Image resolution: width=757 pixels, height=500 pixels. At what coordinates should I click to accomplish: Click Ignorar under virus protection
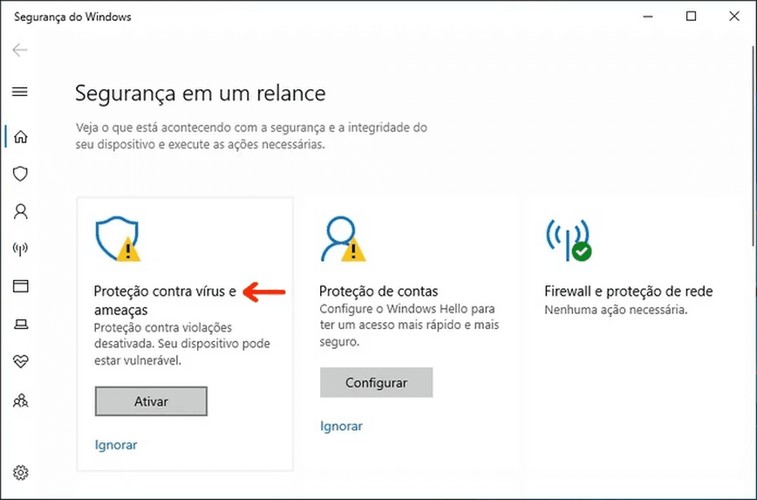click(116, 444)
